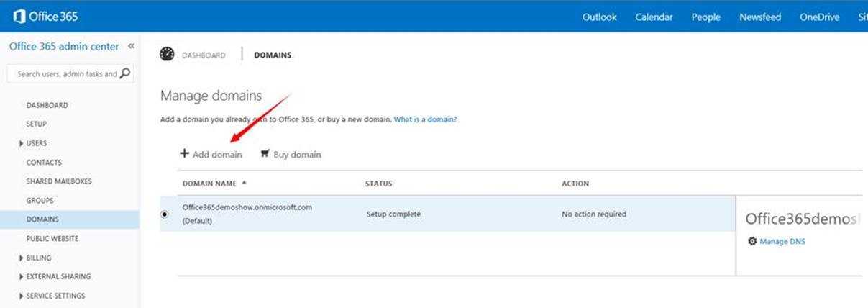Open Newsfeed from the top bar
This screenshot has height=308, width=868.
point(760,17)
